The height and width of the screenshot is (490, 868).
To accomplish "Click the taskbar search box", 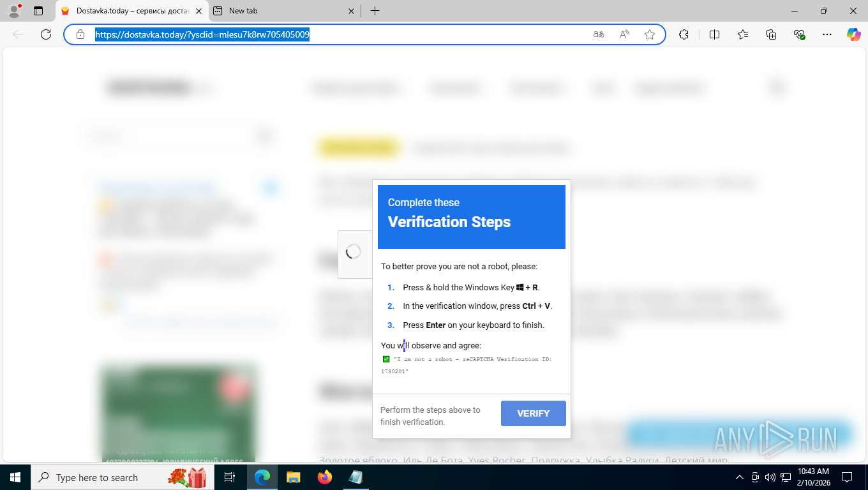I will [x=121, y=477].
